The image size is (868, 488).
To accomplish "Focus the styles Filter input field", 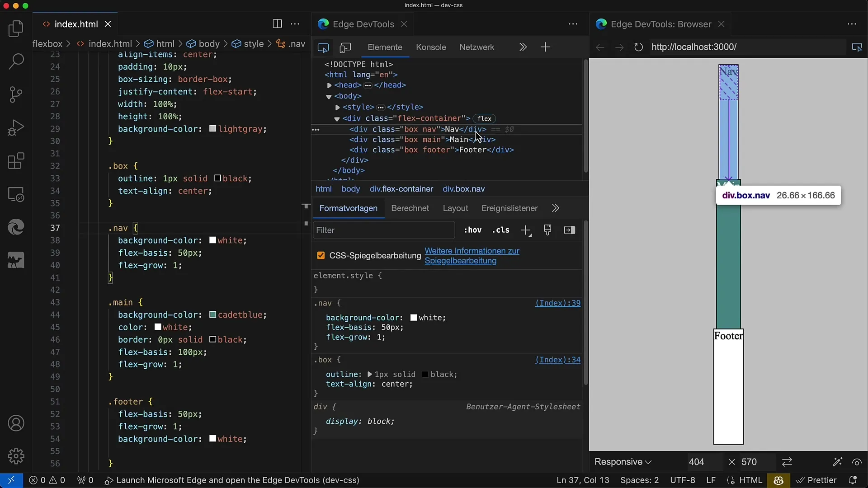I will tap(383, 230).
